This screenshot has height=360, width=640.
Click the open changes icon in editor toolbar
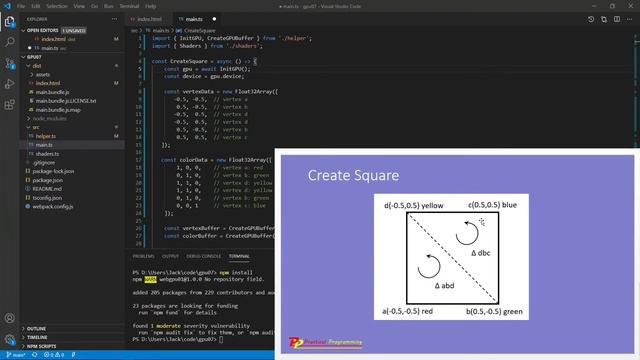click(x=604, y=19)
